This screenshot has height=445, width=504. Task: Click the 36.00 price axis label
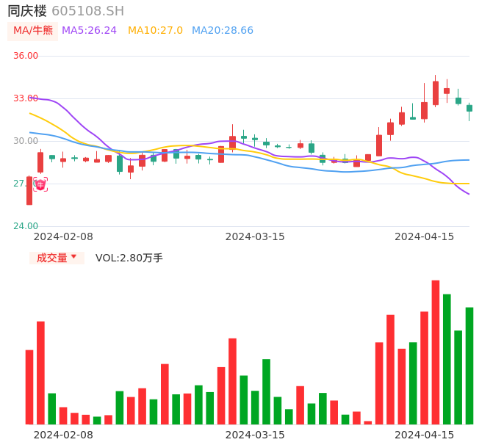[x=26, y=56]
